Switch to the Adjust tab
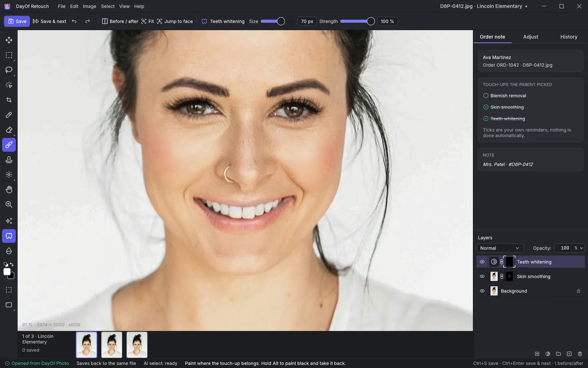Viewport: 588px width, 368px height. pos(530,37)
